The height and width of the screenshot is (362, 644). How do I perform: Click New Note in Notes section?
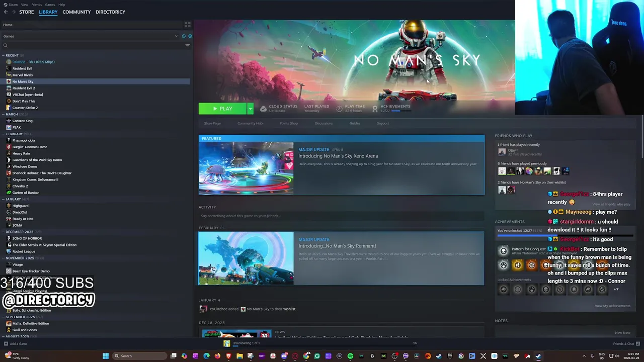(622, 333)
